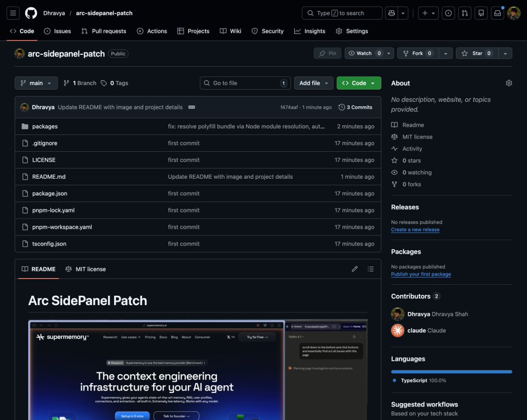Open pull requests icon in header
The width and height of the screenshot is (527, 420).
[465, 13]
